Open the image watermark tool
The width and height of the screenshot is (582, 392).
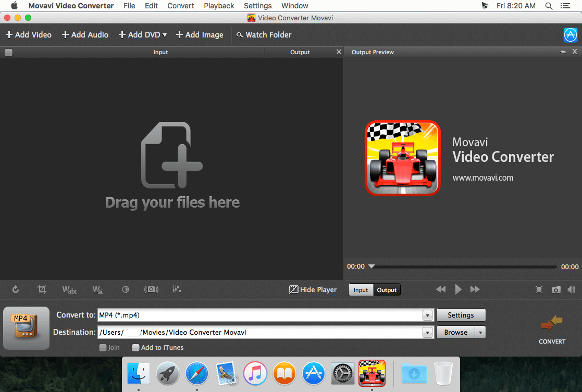[x=98, y=289]
